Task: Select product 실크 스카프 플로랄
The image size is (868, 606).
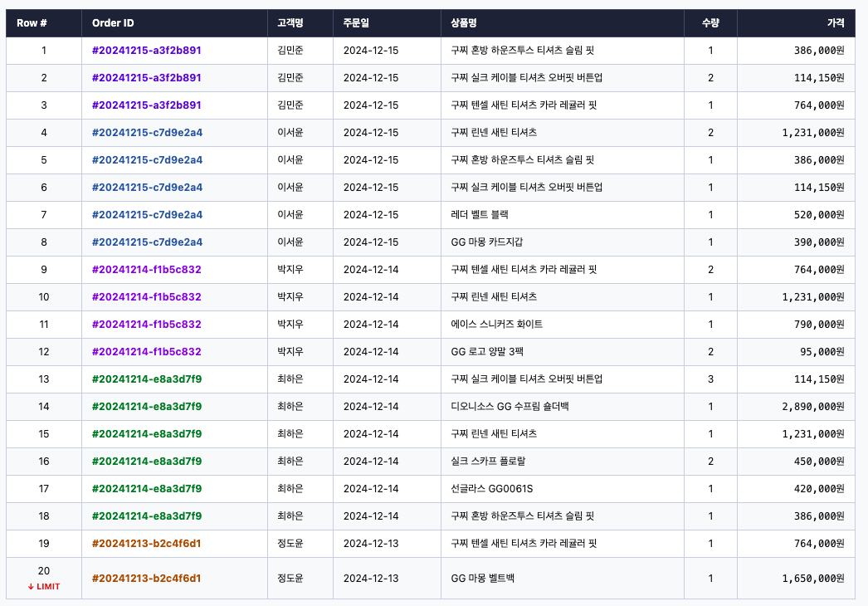Action: (488, 462)
